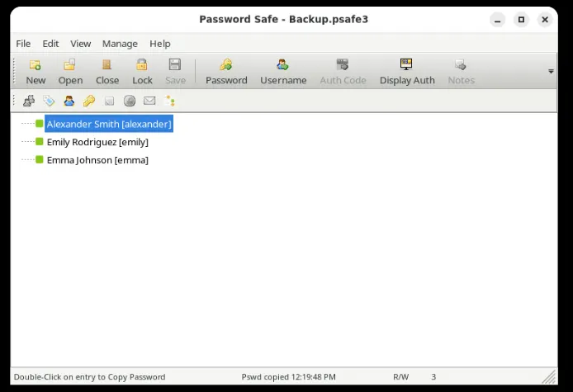Select the Emily Rodriguez [emily] entry
Screen dimensions: 573x392
[x=97, y=142]
